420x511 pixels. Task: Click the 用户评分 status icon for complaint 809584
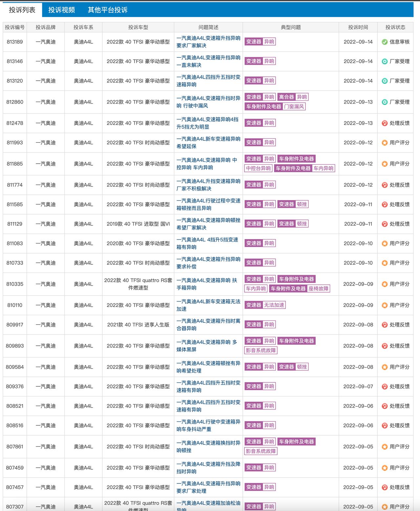(385, 367)
